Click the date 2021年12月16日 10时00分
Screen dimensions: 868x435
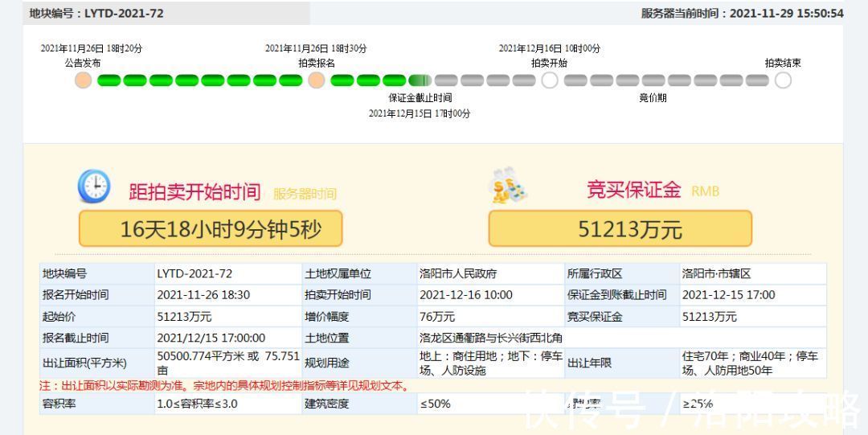click(x=550, y=48)
